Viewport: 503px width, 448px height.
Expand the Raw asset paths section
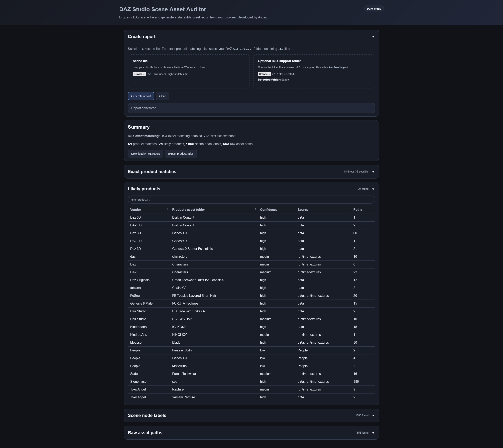tap(373, 433)
